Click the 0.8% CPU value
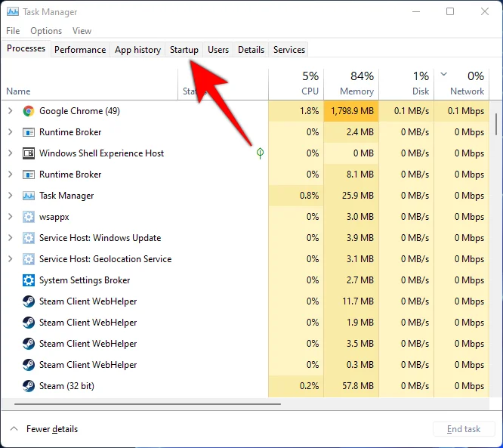Viewport: 503px width, 448px height. [309, 196]
